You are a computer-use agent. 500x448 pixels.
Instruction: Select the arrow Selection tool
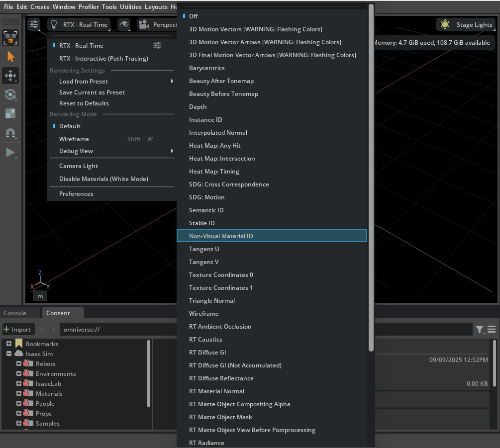pos(11,56)
